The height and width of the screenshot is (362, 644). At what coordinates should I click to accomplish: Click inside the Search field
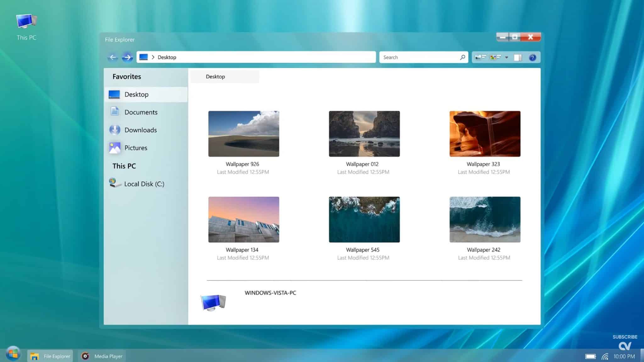pos(418,57)
